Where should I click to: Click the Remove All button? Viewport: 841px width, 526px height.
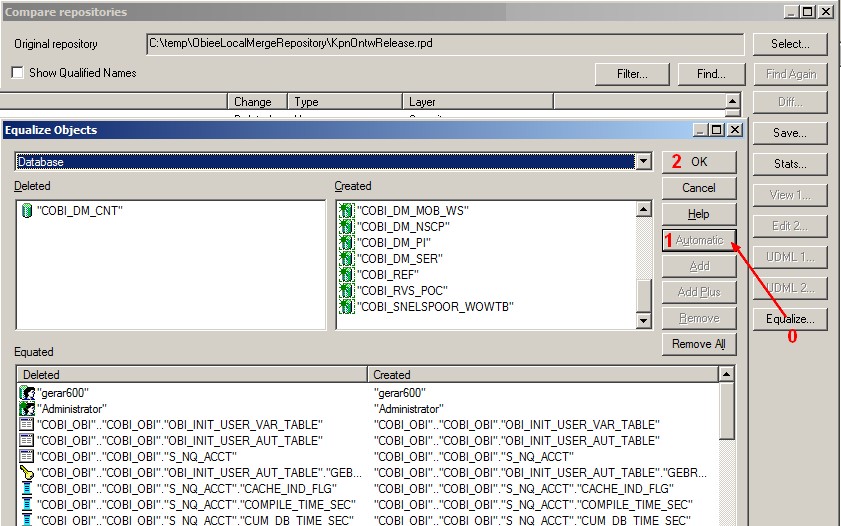(698, 344)
